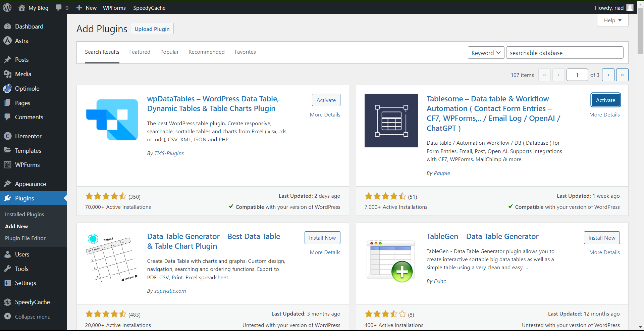The height and width of the screenshot is (331, 644).
Task: Open the Keyword filter dropdown
Action: tap(486, 52)
